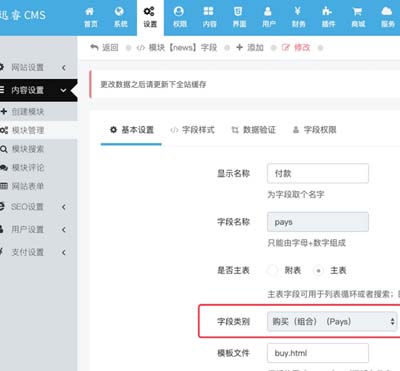Open the 权限 permissions icon
The image size is (400, 371).
(179, 11)
